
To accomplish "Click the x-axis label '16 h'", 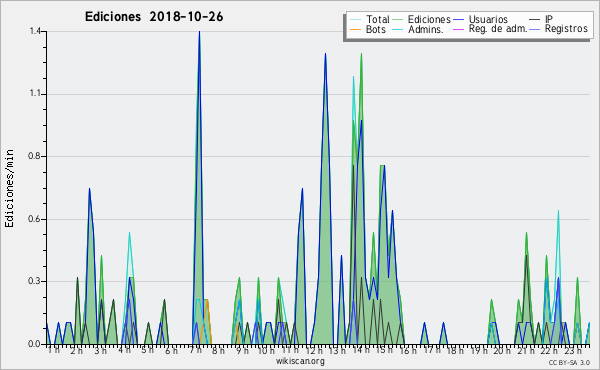I will [408, 350].
